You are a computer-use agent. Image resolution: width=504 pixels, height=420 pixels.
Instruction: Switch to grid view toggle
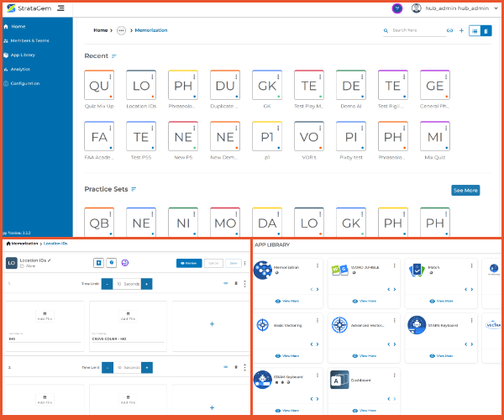[x=486, y=31]
